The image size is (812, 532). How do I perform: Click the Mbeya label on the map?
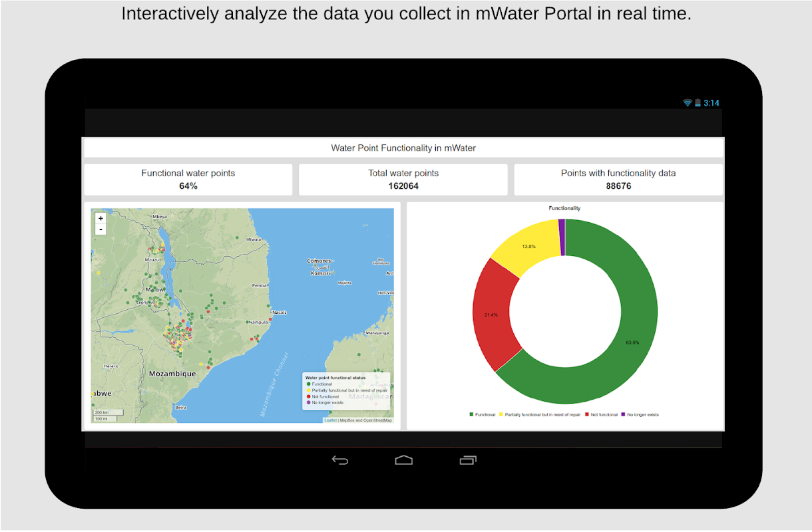click(x=160, y=217)
